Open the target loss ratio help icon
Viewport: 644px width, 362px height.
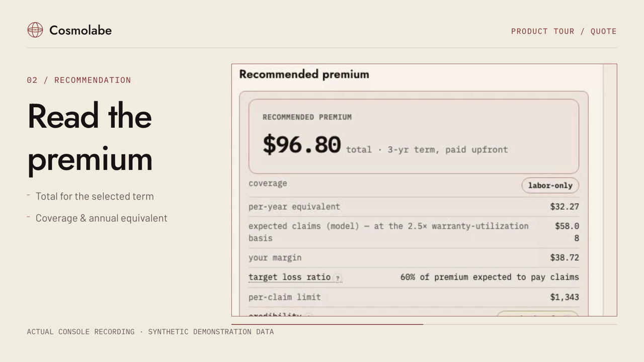[x=338, y=278]
